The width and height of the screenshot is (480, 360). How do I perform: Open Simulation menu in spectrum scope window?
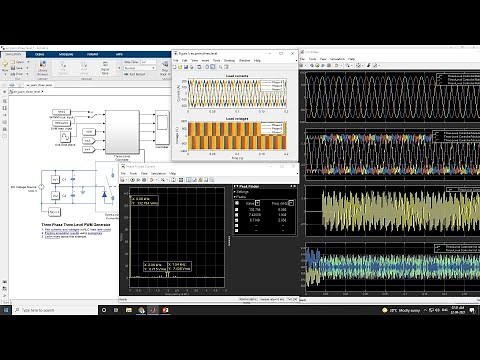click(x=158, y=174)
